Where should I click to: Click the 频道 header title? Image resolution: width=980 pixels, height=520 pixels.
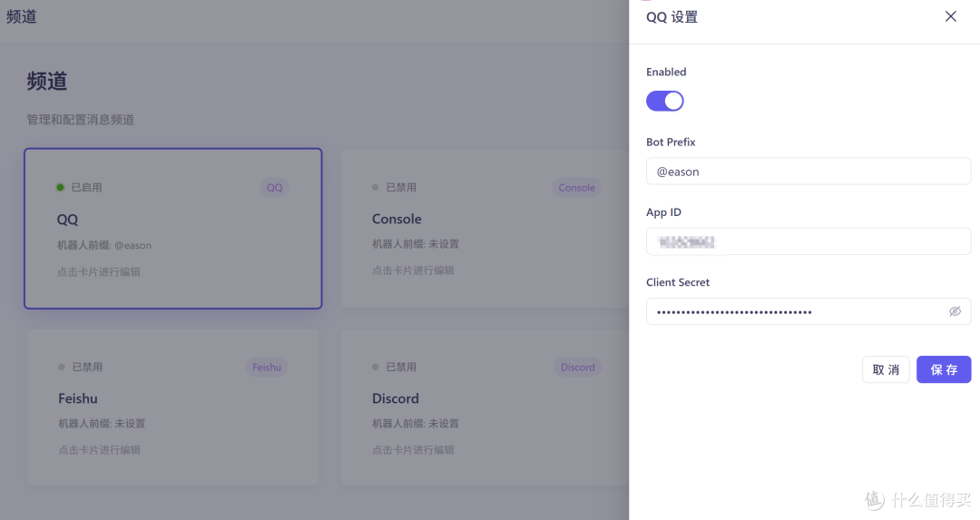click(22, 16)
